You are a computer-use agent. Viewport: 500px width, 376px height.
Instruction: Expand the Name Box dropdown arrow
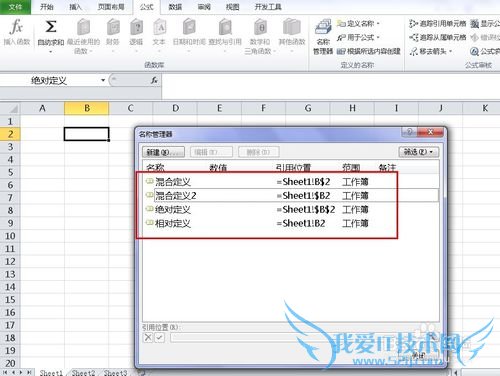pos(103,80)
